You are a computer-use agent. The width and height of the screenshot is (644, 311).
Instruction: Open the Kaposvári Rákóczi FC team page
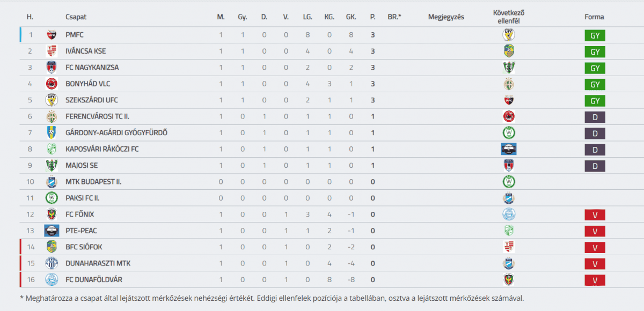[x=102, y=149]
